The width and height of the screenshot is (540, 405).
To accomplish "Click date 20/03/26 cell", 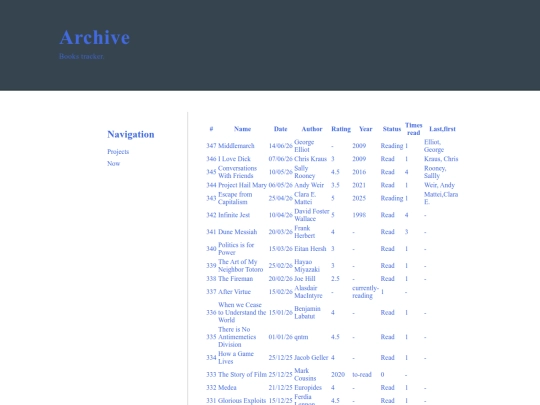I will pos(280,232).
